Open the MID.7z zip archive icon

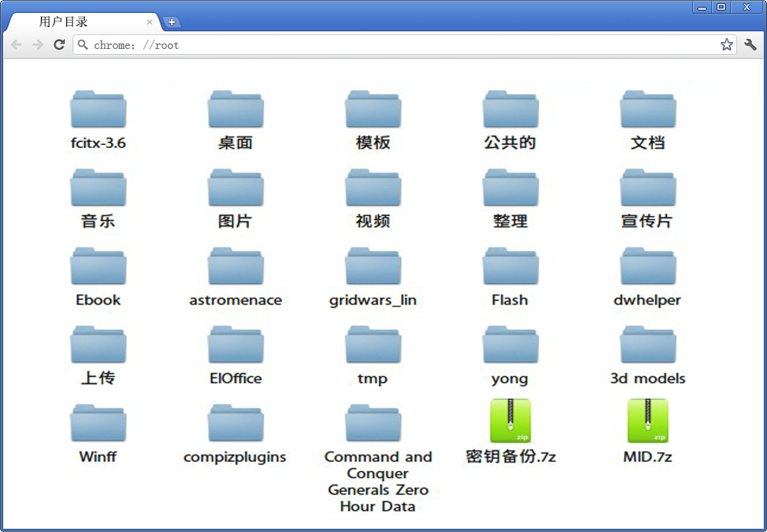click(648, 421)
